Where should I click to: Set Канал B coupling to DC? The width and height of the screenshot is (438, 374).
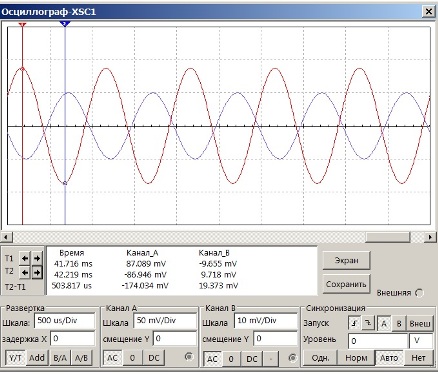252,359
